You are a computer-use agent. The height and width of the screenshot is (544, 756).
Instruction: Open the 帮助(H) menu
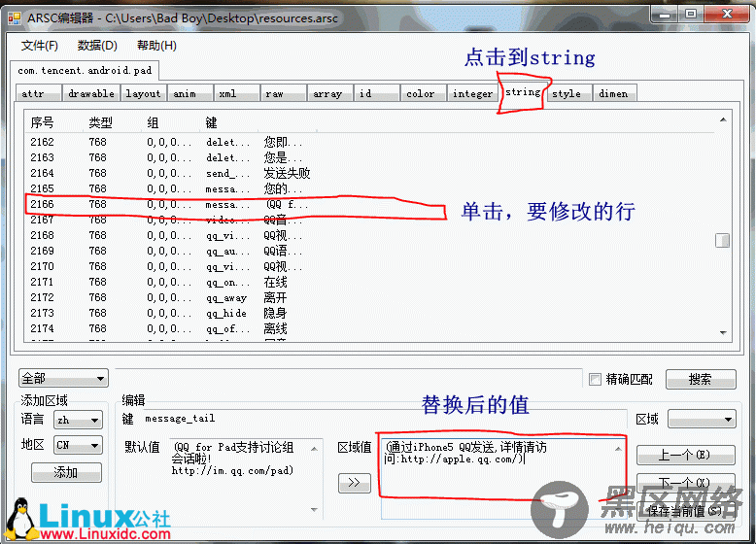156,46
